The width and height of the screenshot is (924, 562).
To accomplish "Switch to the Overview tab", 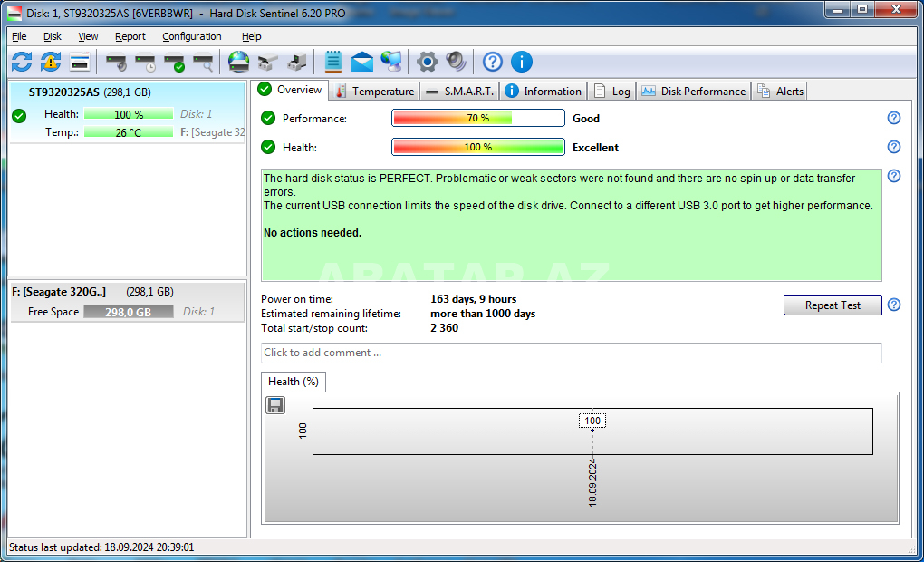I will point(291,90).
